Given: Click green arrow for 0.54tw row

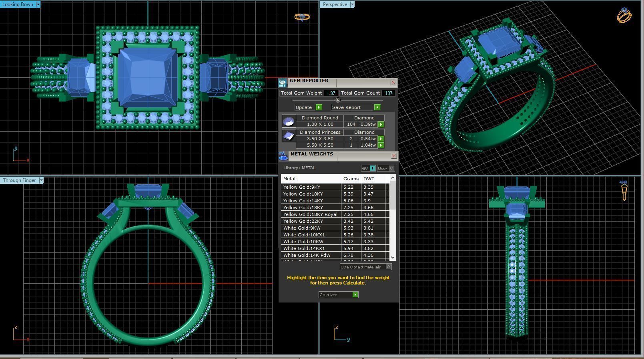Looking at the screenshot, I should click(x=381, y=139).
